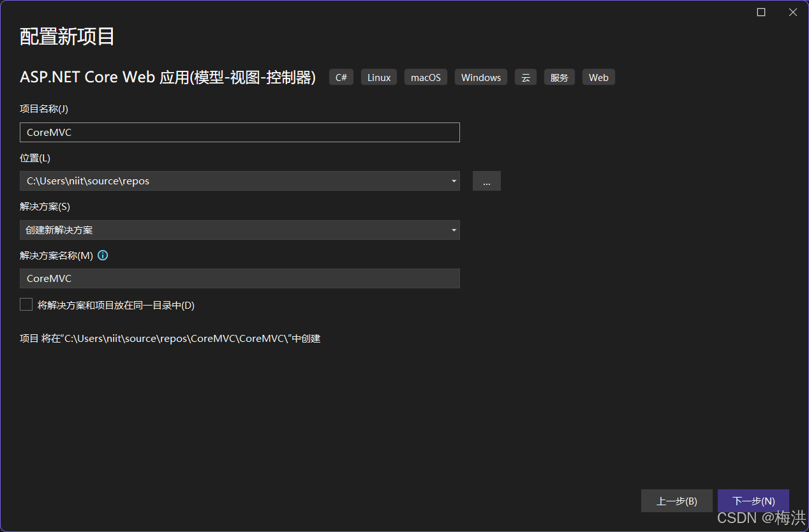Click the macOS tag
Screen dimensions: 809x532
pyautogui.click(x=426, y=77)
